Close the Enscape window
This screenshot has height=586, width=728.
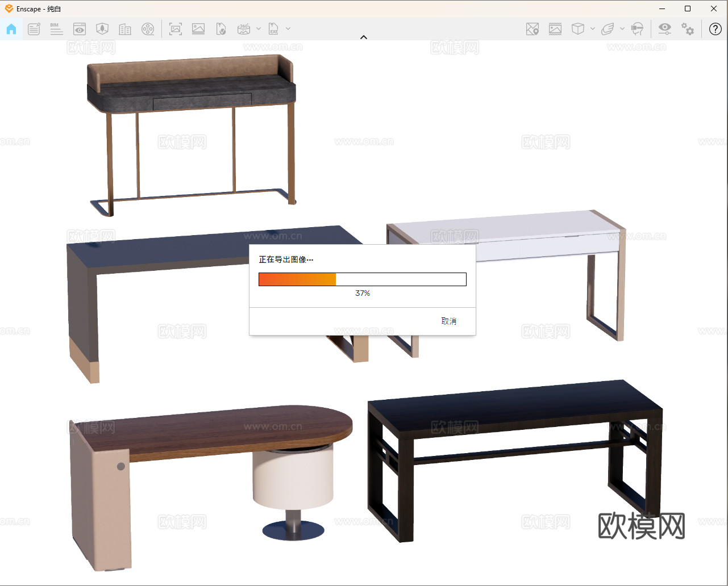click(714, 9)
